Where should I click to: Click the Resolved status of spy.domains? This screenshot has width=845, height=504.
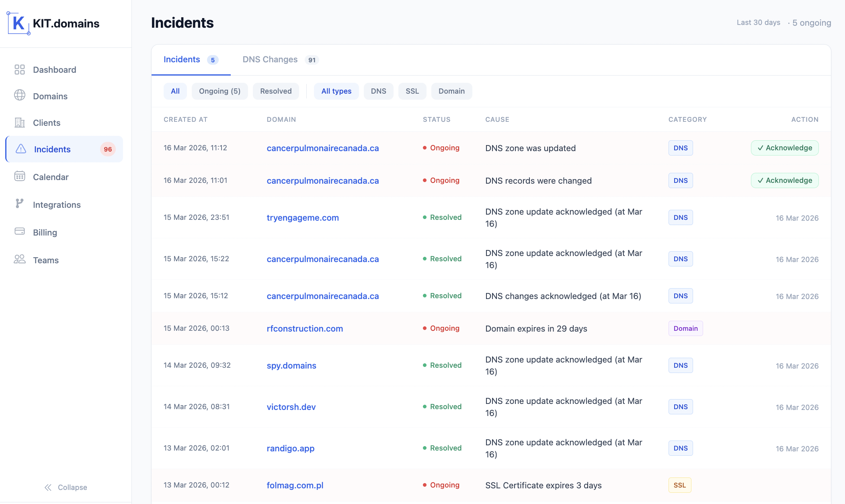pos(442,365)
